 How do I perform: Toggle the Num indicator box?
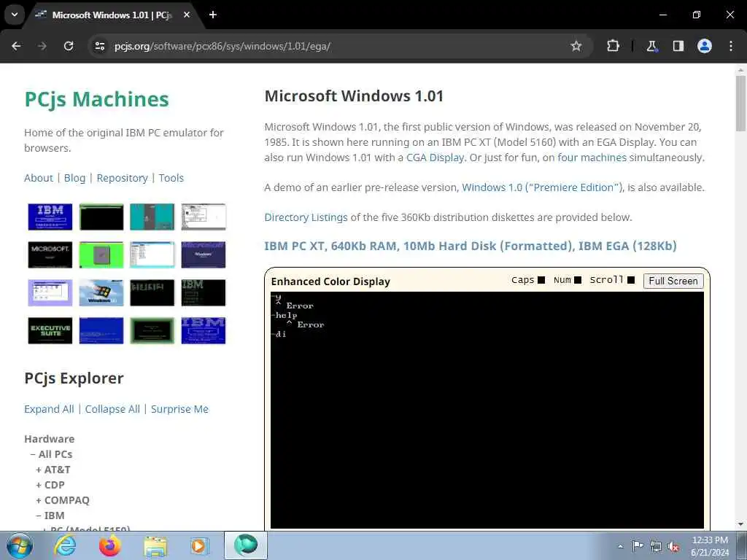click(x=578, y=280)
